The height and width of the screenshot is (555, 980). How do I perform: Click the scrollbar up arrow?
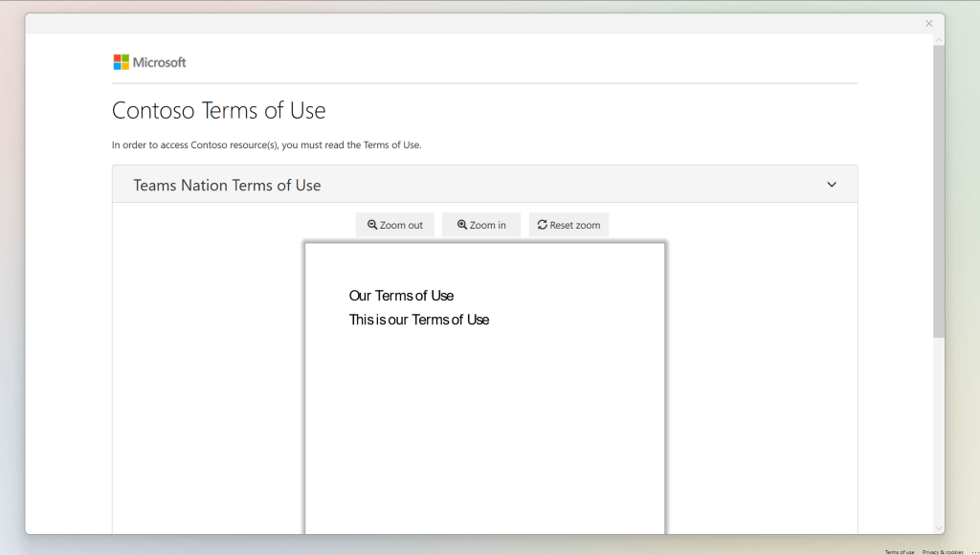(x=939, y=40)
